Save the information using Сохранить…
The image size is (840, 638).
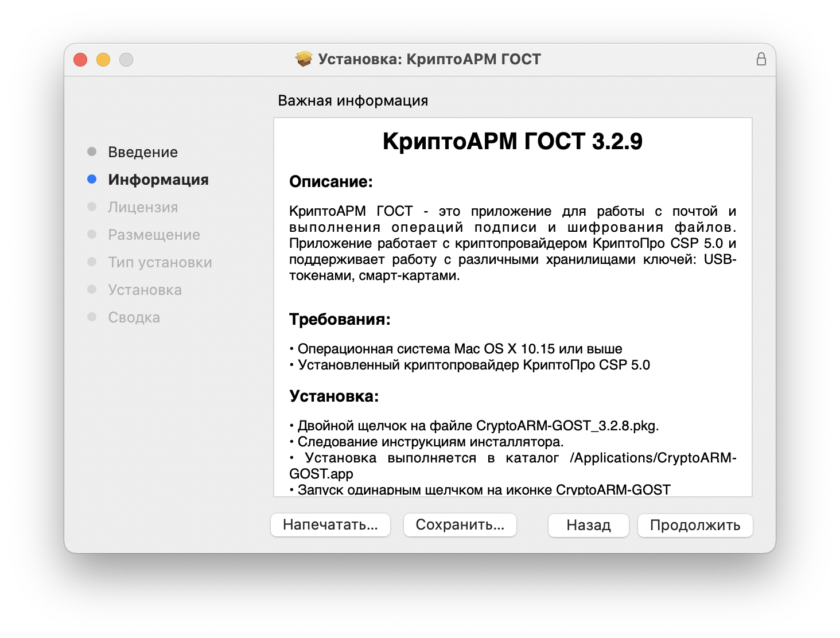click(460, 524)
